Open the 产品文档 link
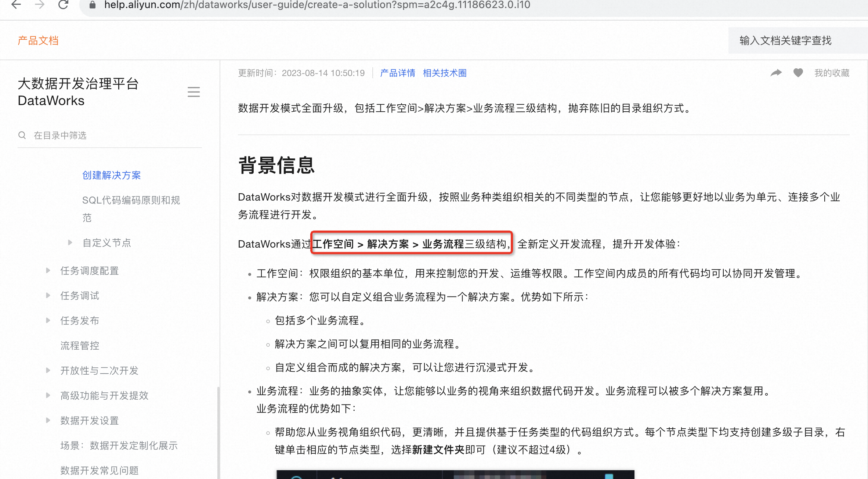Viewport: 868px width, 479px height. [38, 40]
